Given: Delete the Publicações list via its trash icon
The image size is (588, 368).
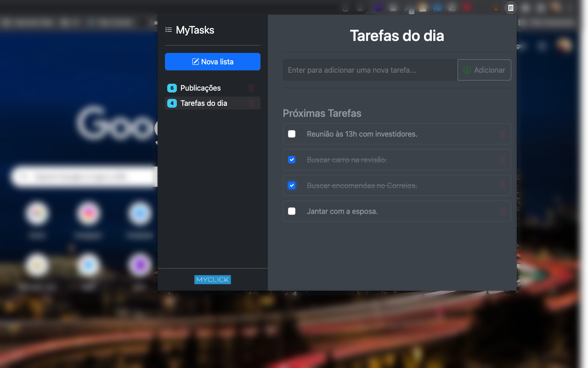Looking at the screenshot, I should tap(251, 88).
